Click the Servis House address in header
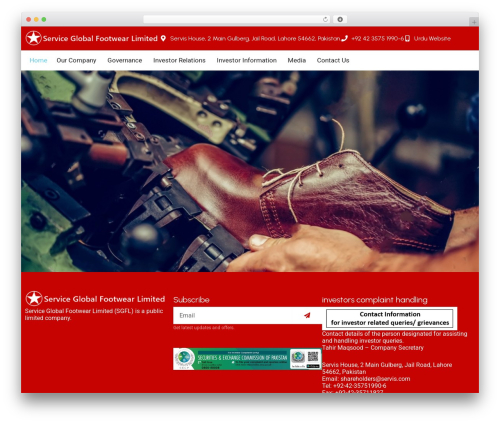 (255, 39)
